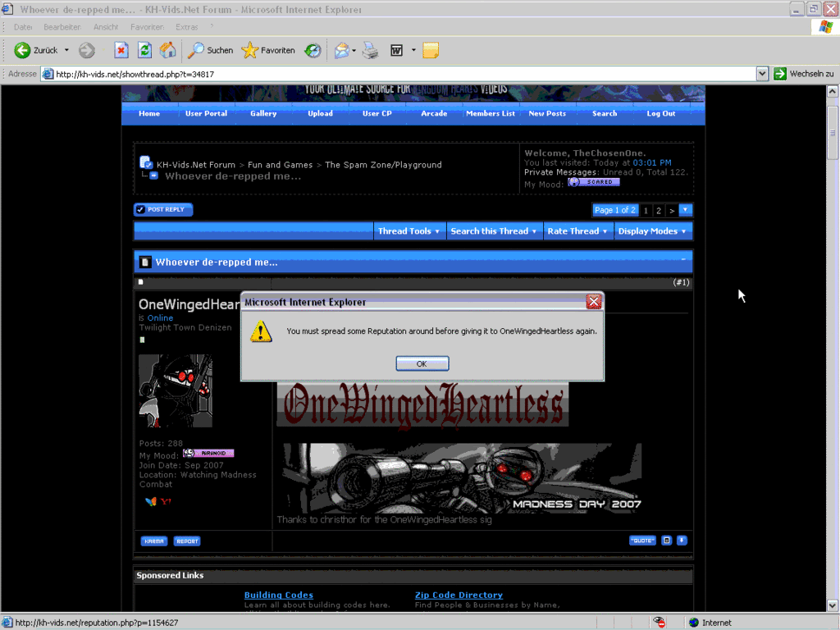Open Gallery in forum navbar

[x=263, y=113]
